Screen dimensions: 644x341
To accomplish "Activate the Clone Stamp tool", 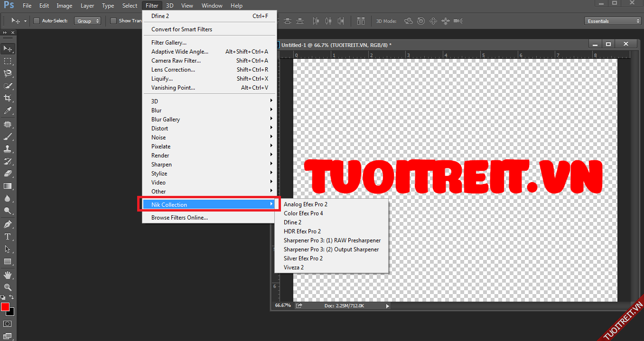I will [x=8, y=149].
